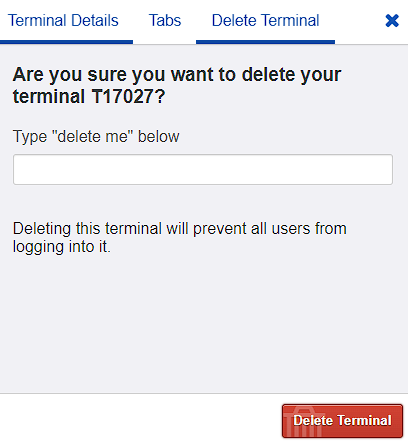Focus the "delete me" confirmation text box
408x442 pixels.
pyautogui.click(x=203, y=169)
